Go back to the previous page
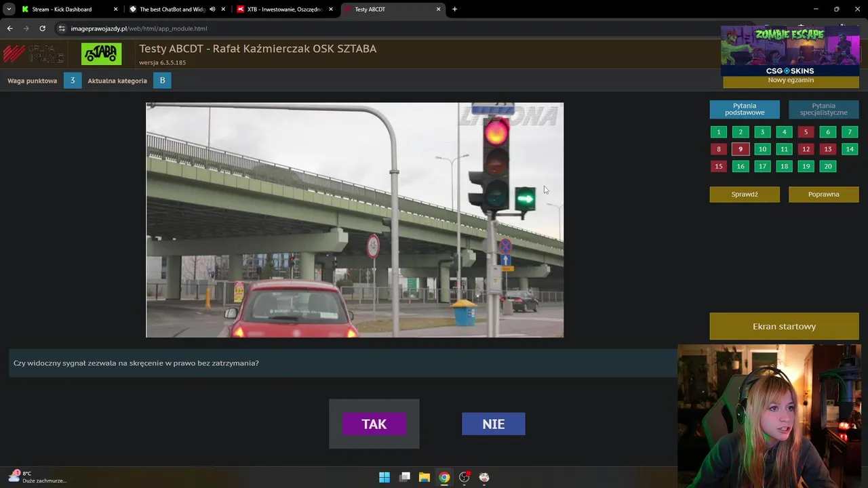This screenshot has height=488, width=868. coord(9,28)
